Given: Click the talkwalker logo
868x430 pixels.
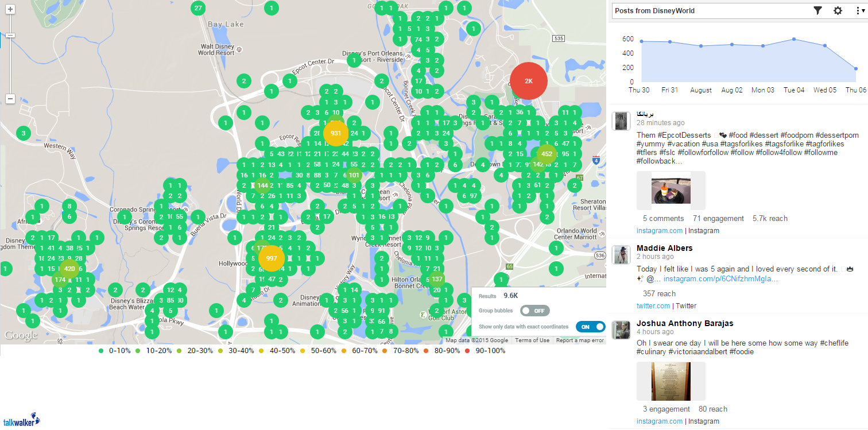Looking at the screenshot, I should pyautogui.click(x=22, y=420).
